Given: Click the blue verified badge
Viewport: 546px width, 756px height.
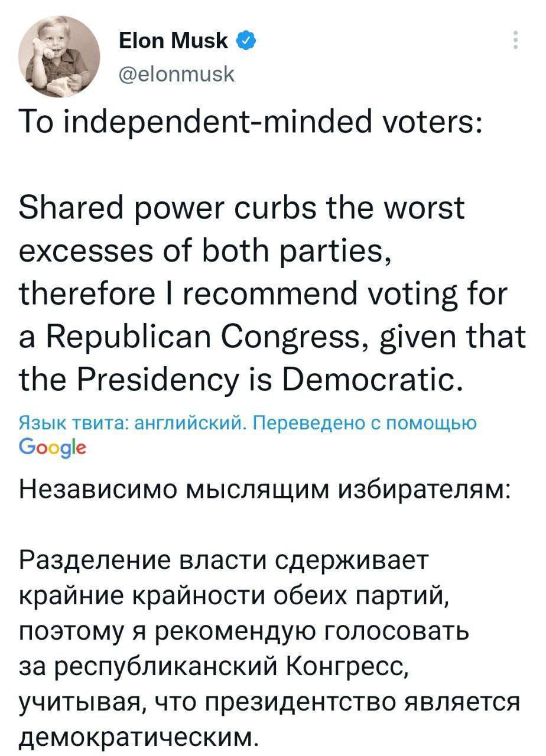Looking at the screenshot, I should pos(246,41).
